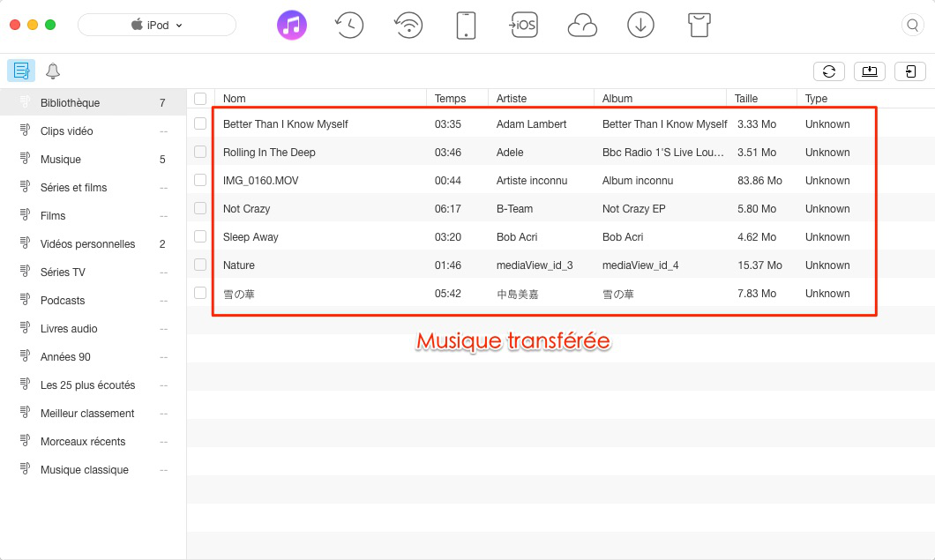Select Podcasts in the sidebar
This screenshot has height=560, width=935.
point(93,301)
